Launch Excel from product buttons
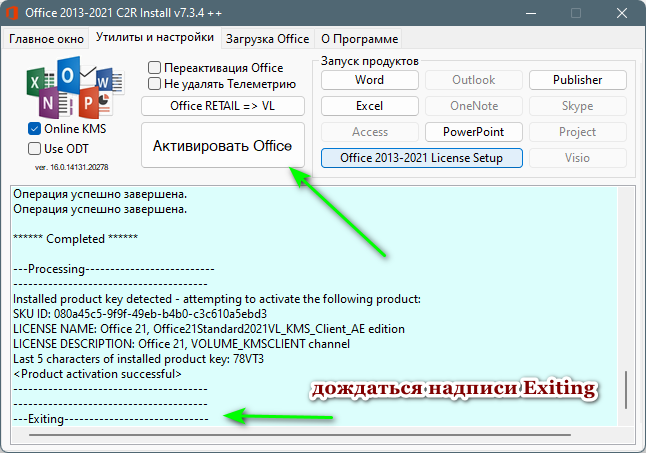Screen dimensions: 646x453 tap(370, 106)
